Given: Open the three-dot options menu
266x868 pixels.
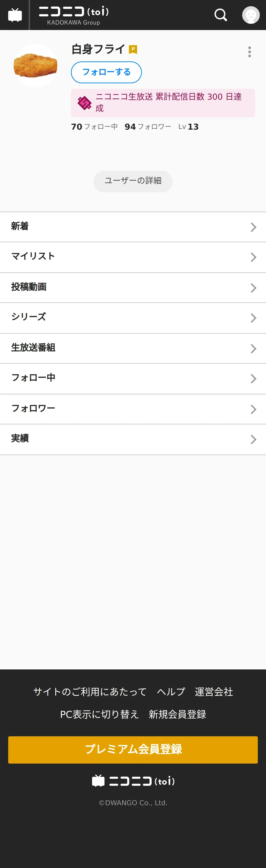Looking at the screenshot, I should [x=249, y=52].
